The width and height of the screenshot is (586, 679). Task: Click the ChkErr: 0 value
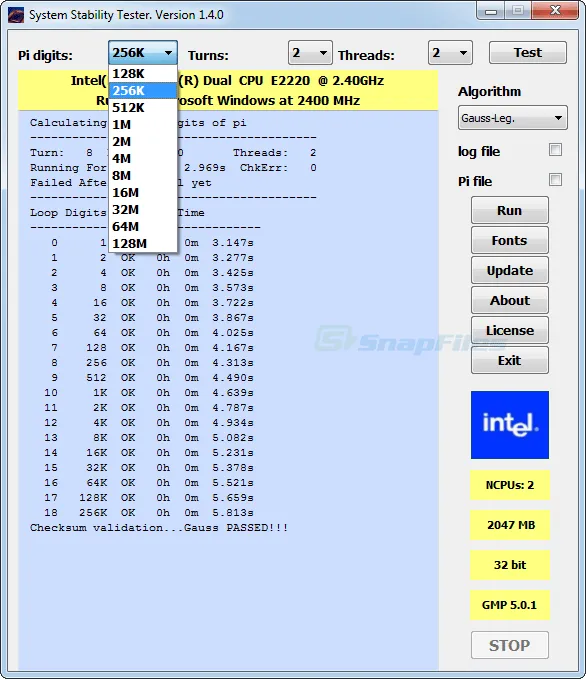(x=313, y=168)
